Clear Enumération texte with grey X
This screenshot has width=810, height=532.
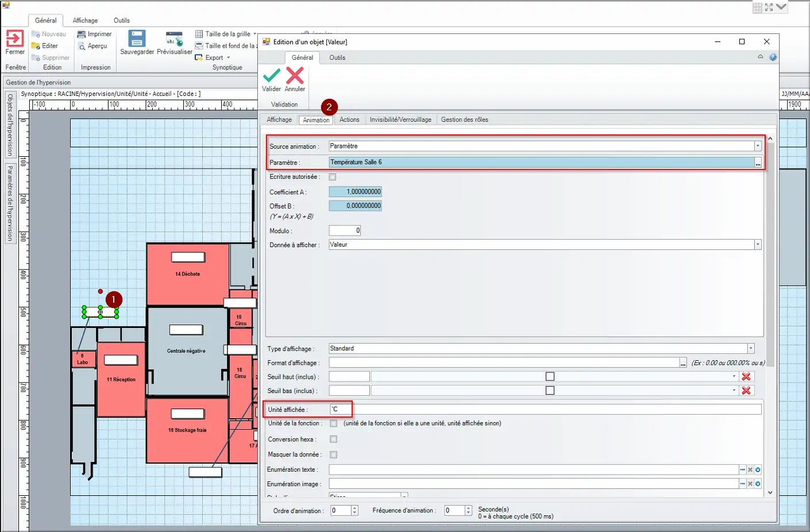tap(750, 470)
